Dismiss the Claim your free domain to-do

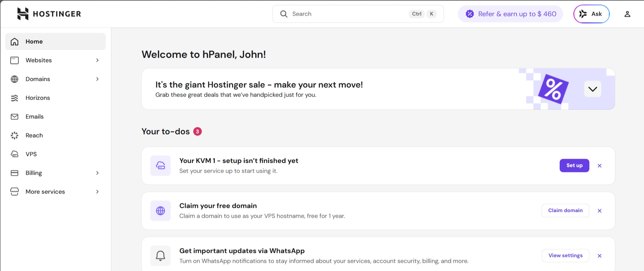point(600,211)
